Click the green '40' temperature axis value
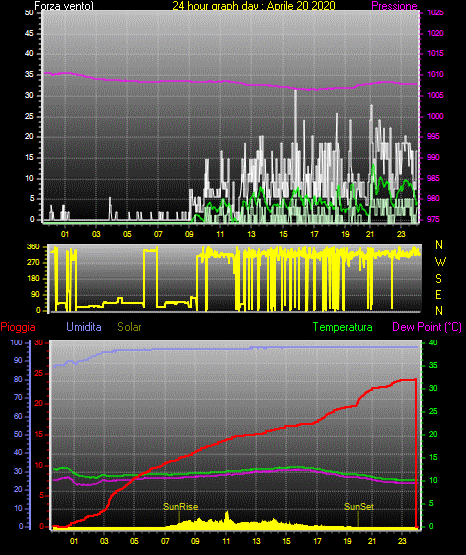 433,342
